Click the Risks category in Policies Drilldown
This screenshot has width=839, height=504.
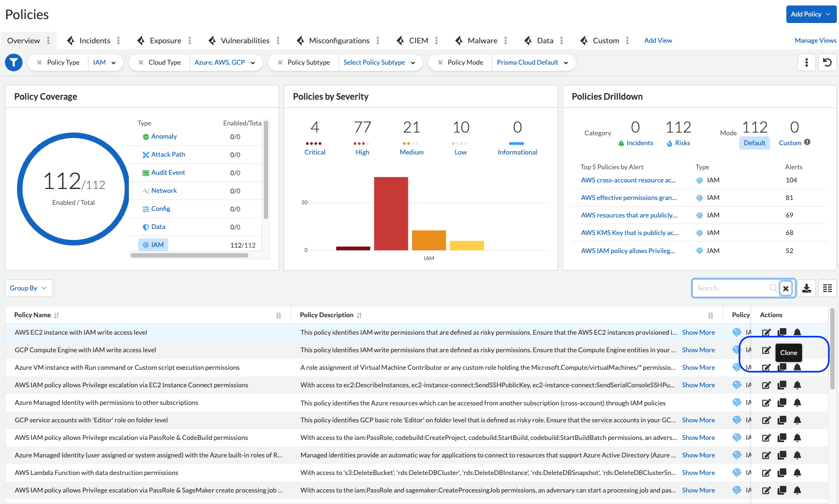click(x=678, y=143)
